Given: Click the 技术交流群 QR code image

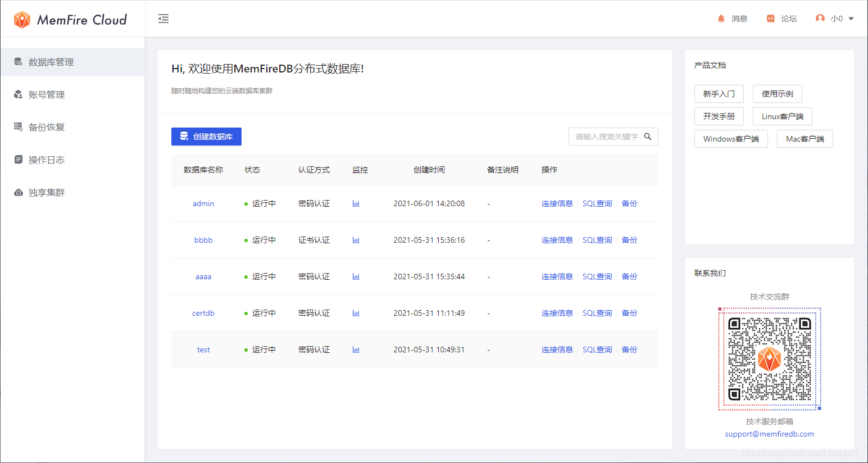Looking at the screenshot, I should (770, 358).
